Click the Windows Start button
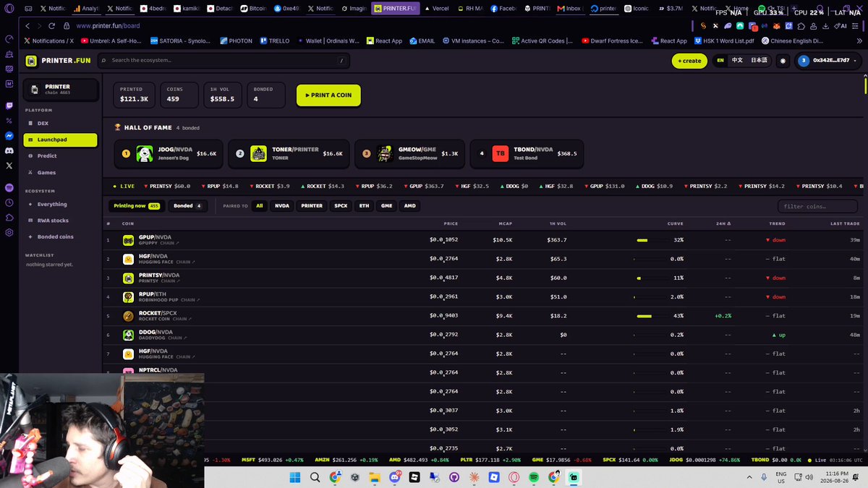The image size is (868, 488). (x=295, y=477)
